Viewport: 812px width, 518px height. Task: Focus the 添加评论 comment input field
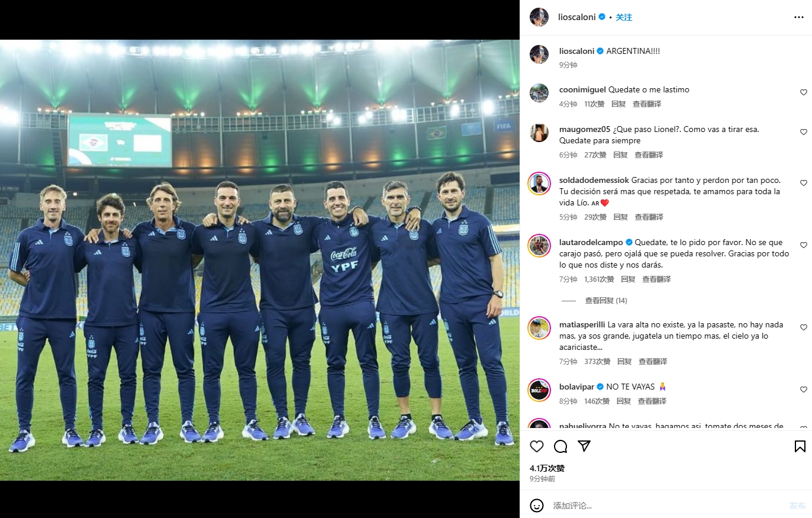(x=666, y=506)
